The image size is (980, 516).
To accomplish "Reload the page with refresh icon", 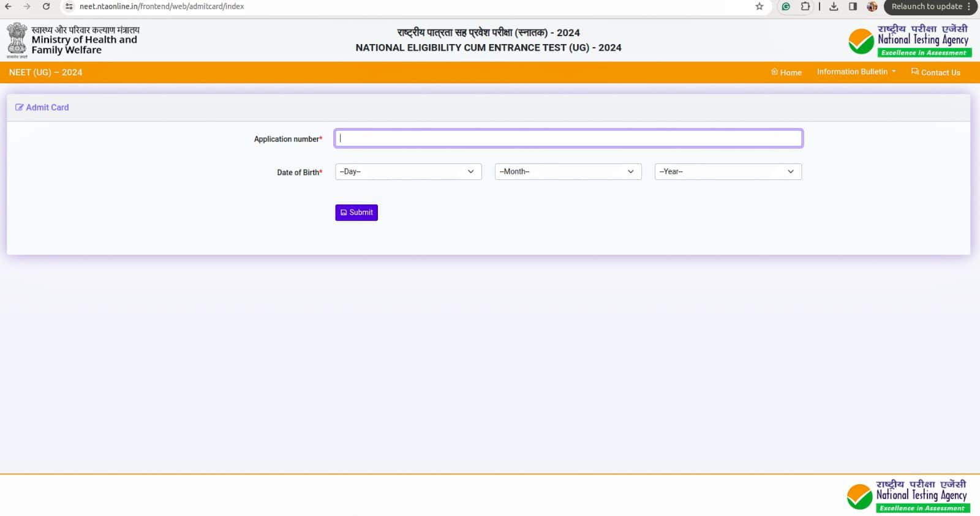I will point(46,6).
